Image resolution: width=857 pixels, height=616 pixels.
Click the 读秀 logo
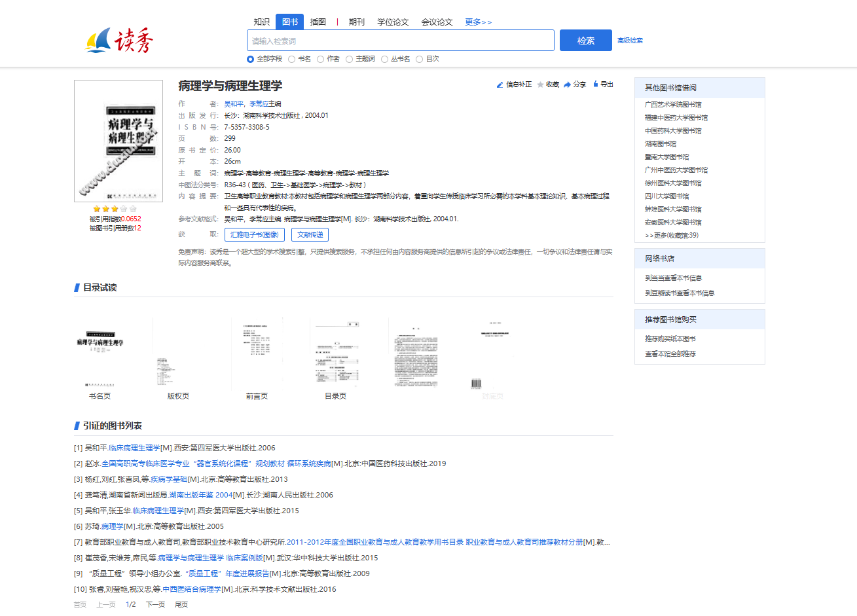pyautogui.click(x=119, y=41)
